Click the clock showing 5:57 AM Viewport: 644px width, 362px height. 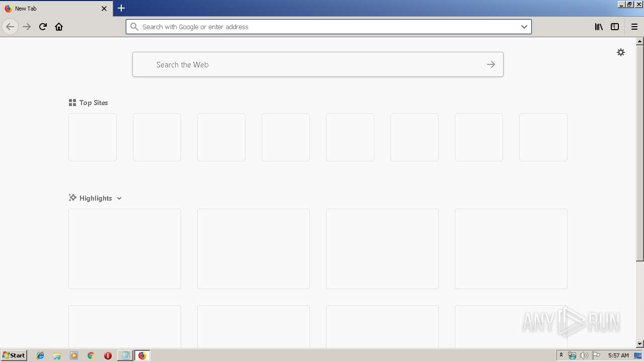[x=618, y=355]
